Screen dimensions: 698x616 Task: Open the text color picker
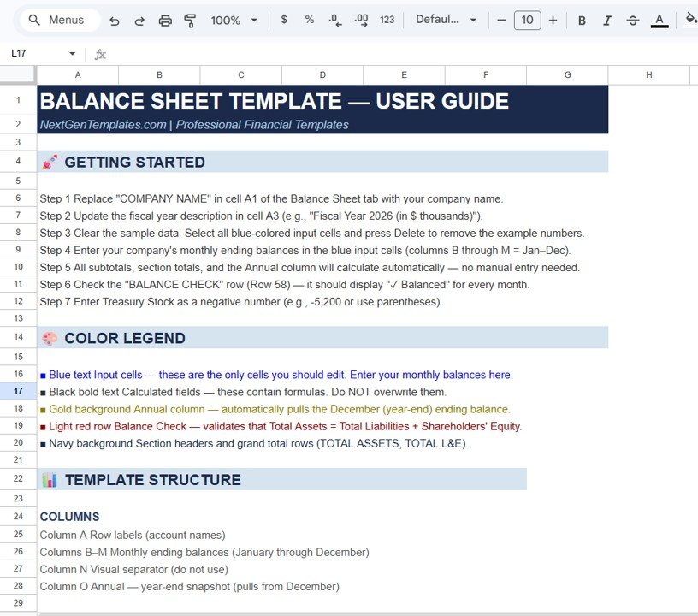(x=659, y=20)
